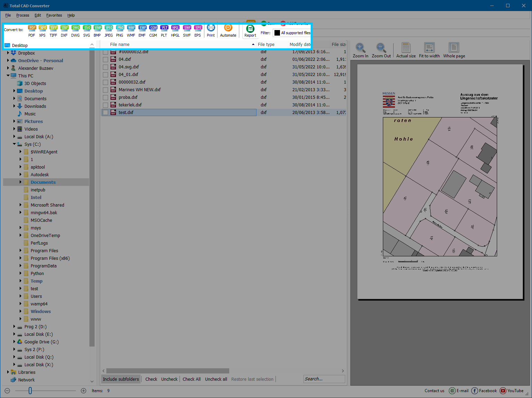Select PDF as the output format
This screenshot has width=532, height=398.
(32, 30)
